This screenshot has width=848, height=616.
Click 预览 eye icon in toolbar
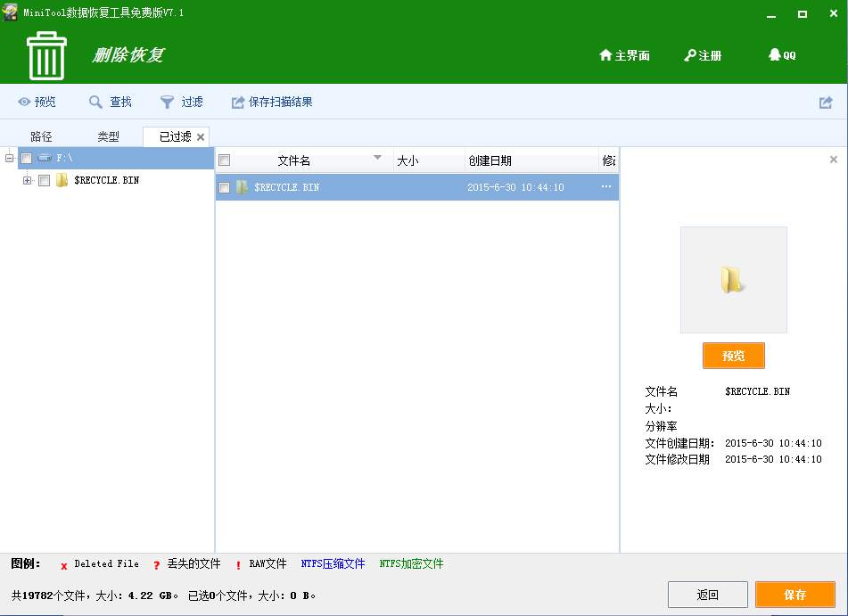[x=24, y=102]
